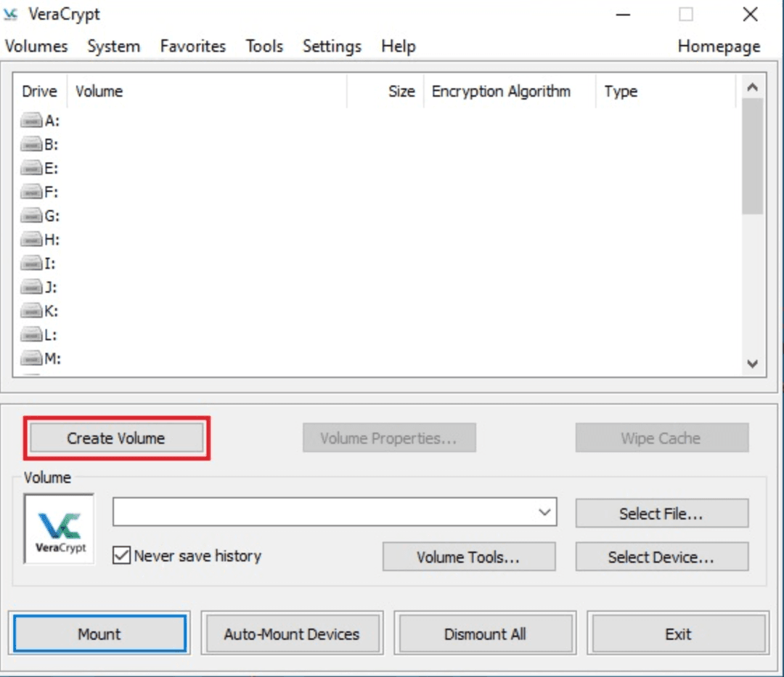Select the K: drive icon

tap(31, 311)
